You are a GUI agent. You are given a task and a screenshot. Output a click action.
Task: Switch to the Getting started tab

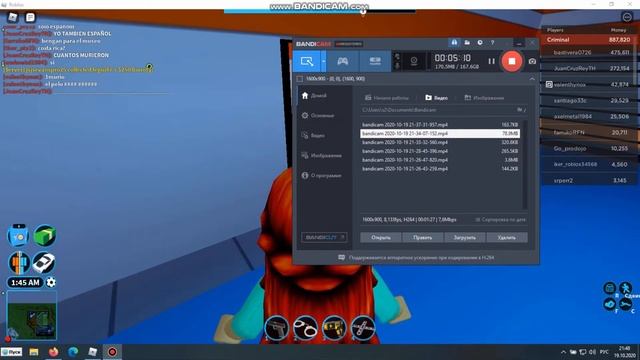[x=387, y=98]
